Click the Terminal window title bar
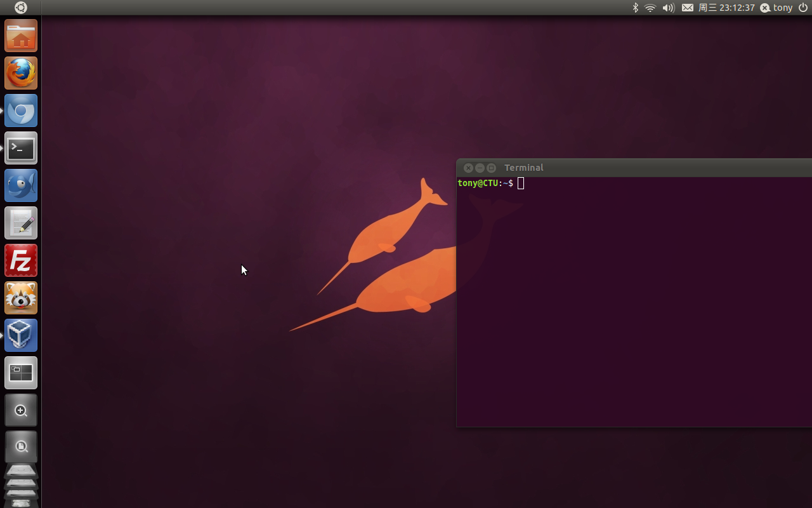Viewport: 812px width, 508px height. click(634, 168)
